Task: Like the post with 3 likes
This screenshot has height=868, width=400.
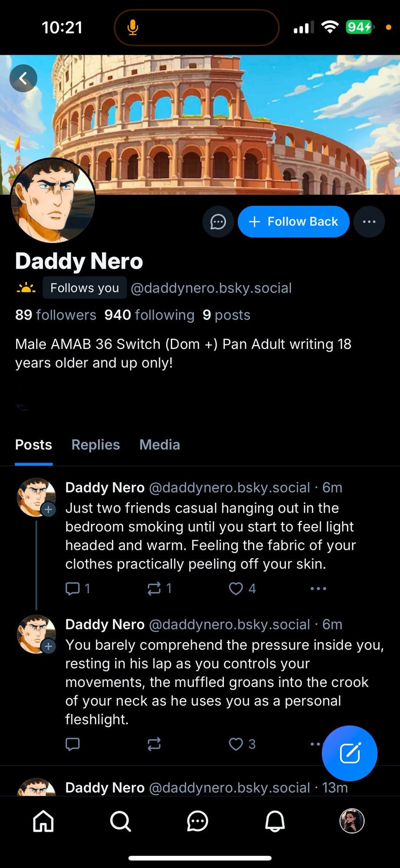Action: click(x=236, y=744)
